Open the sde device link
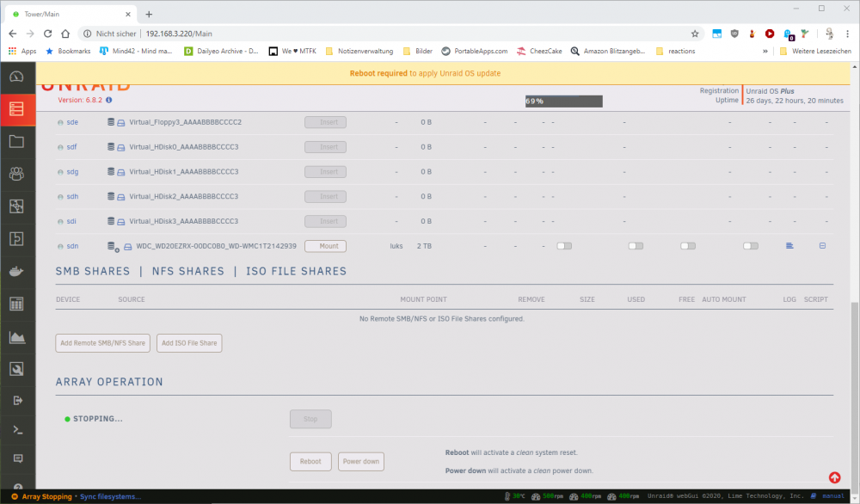860x504 pixels. [x=72, y=122]
